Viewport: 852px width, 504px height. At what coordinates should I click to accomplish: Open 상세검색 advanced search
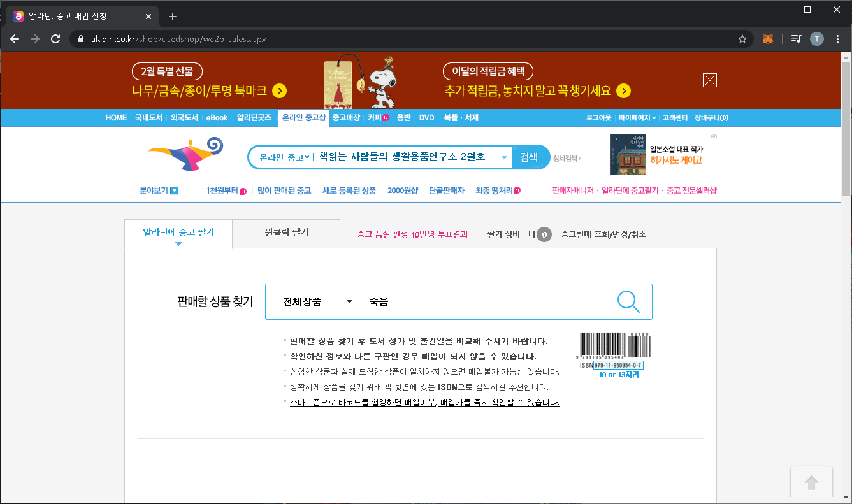click(x=567, y=158)
